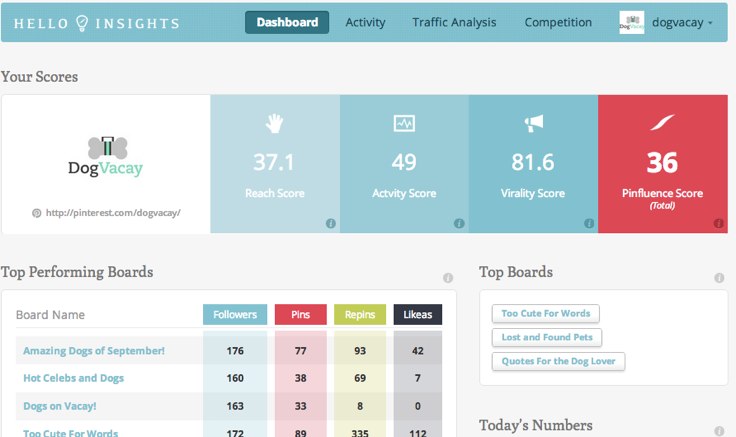The height and width of the screenshot is (437, 736).
Task: Click repins count 8 for Dogs on Vacay
Action: click(x=360, y=406)
